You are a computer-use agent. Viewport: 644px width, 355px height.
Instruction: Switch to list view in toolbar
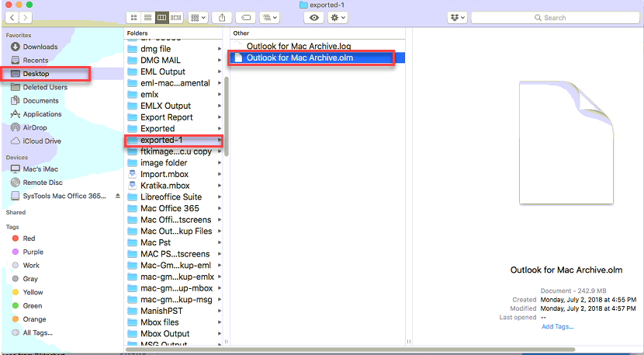tap(147, 17)
